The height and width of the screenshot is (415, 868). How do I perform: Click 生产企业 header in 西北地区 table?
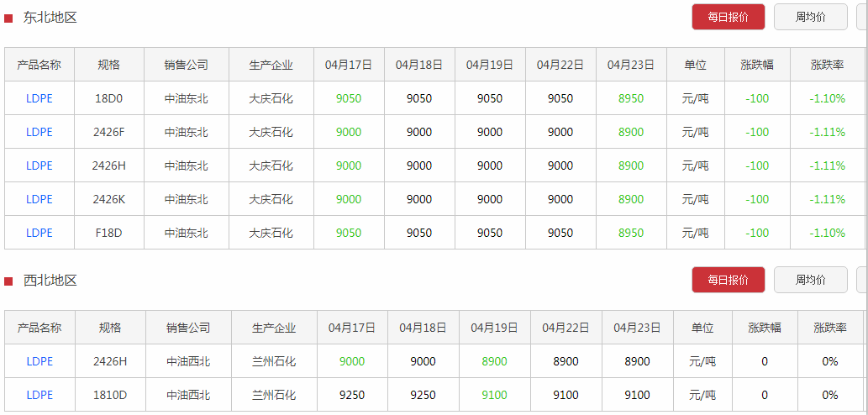point(274,328)
